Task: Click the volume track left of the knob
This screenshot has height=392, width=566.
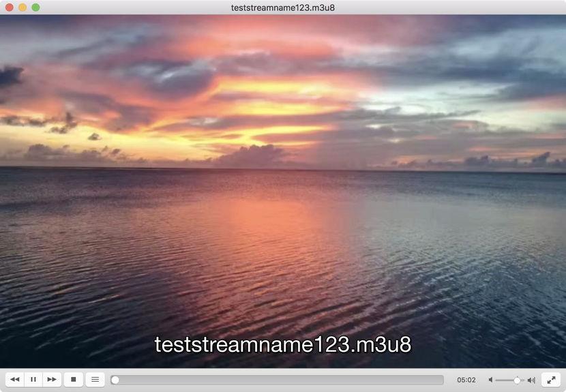Action: point(505,380)
